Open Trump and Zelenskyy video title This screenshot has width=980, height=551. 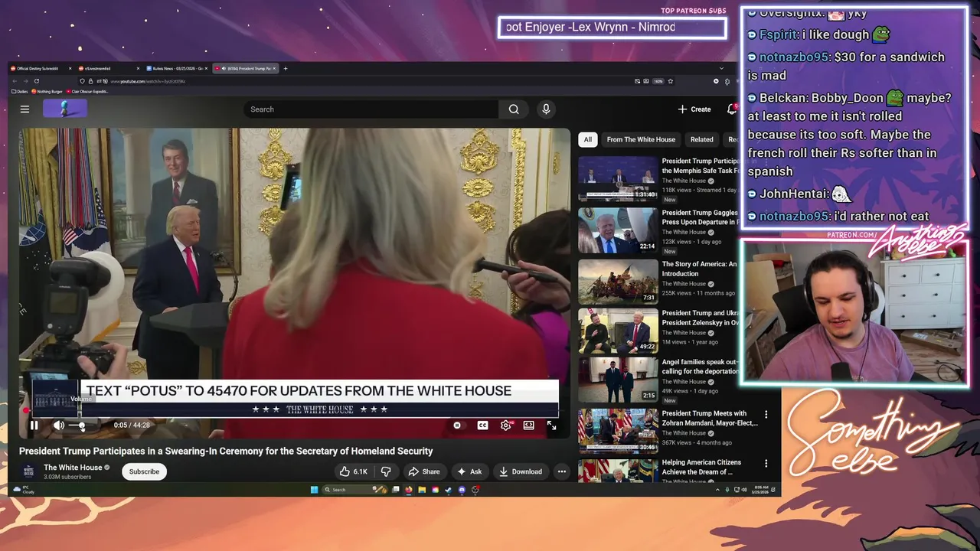click(700, 318)
